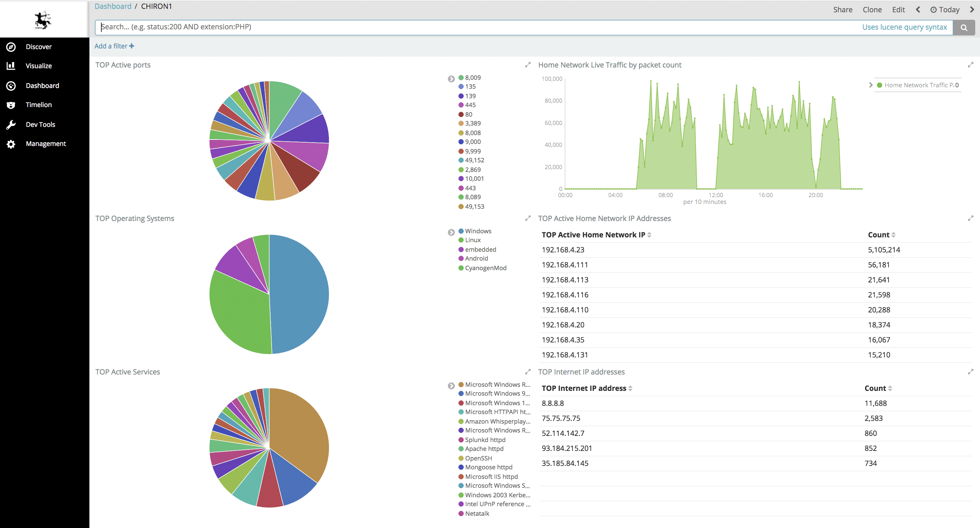The image size is (980, 528).
Task: Click the plus icon to add filter
Action: (x=132, y=46)
